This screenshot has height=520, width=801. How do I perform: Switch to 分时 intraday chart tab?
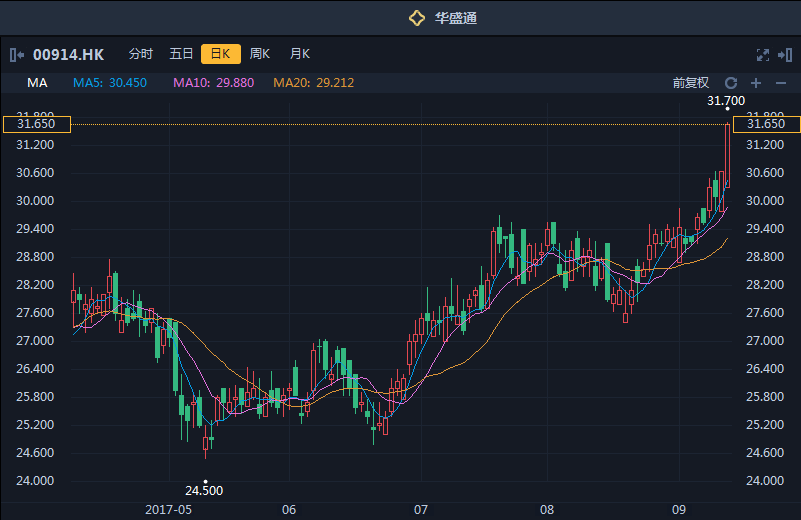(141, 54)
